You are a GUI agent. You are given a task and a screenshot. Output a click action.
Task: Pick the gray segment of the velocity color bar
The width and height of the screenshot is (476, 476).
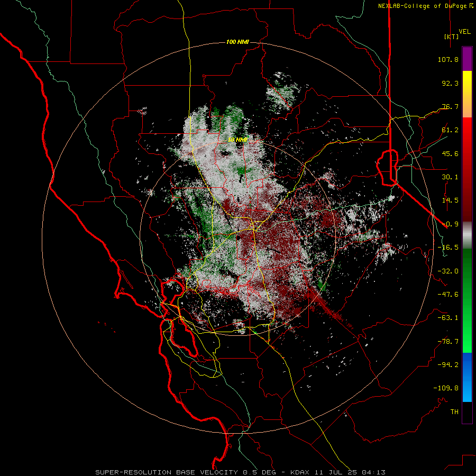[x=467, y=235]
